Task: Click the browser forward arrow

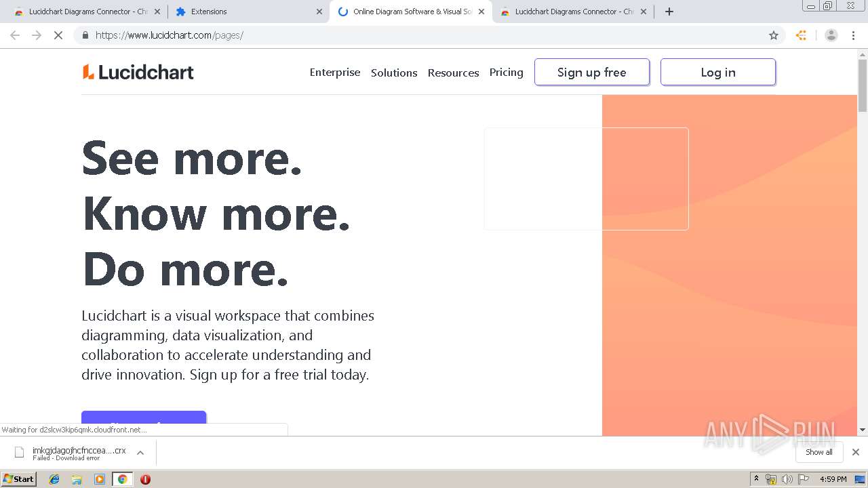Action: tap(37, 35)
